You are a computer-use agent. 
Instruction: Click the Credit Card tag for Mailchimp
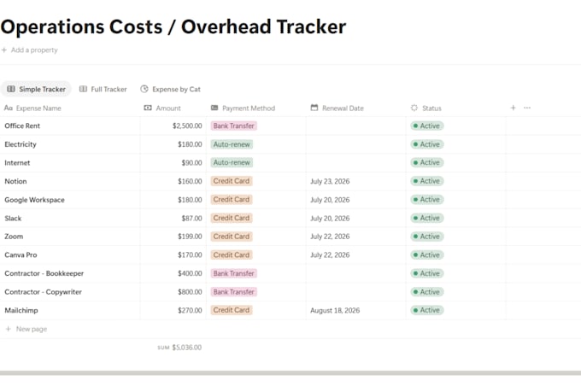232,310
